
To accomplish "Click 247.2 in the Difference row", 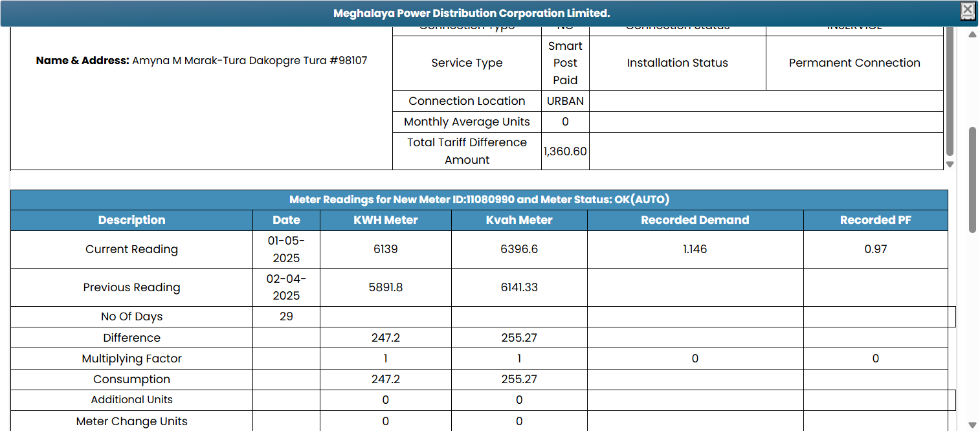I will pos(386,338).
